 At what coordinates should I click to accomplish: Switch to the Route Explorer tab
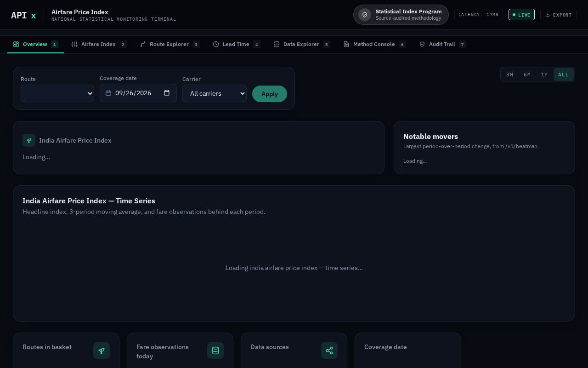(170, 44)
